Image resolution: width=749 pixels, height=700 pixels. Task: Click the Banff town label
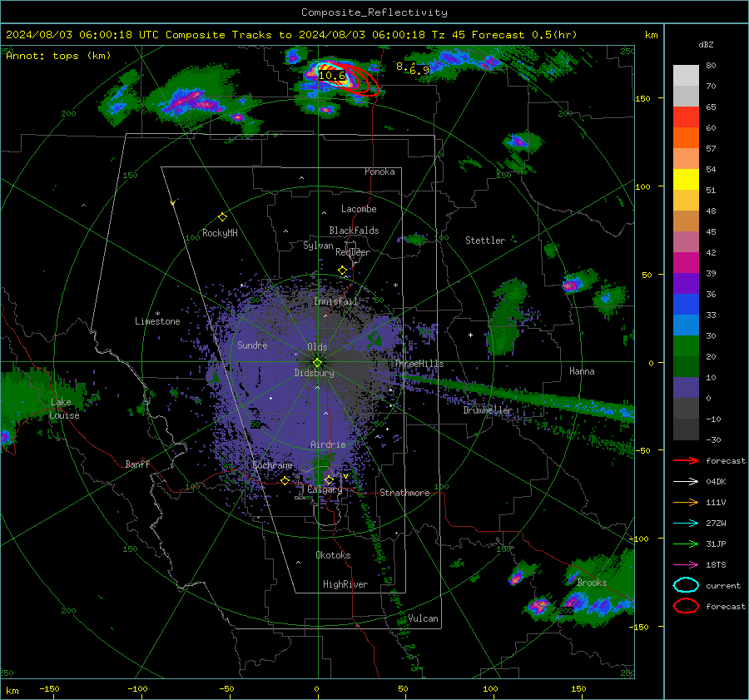tap(137, 464)
